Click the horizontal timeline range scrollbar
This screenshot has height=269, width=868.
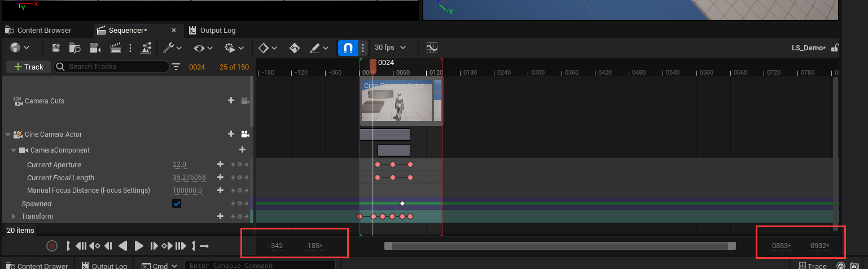pyautogui.click(x=559, y=246)
